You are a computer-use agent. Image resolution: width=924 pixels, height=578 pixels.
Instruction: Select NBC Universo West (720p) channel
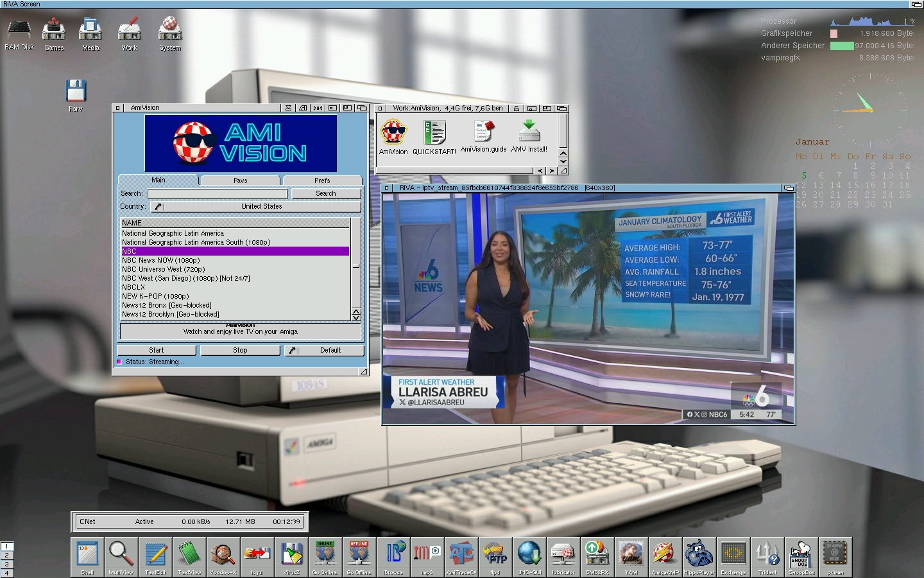(235, 269)
